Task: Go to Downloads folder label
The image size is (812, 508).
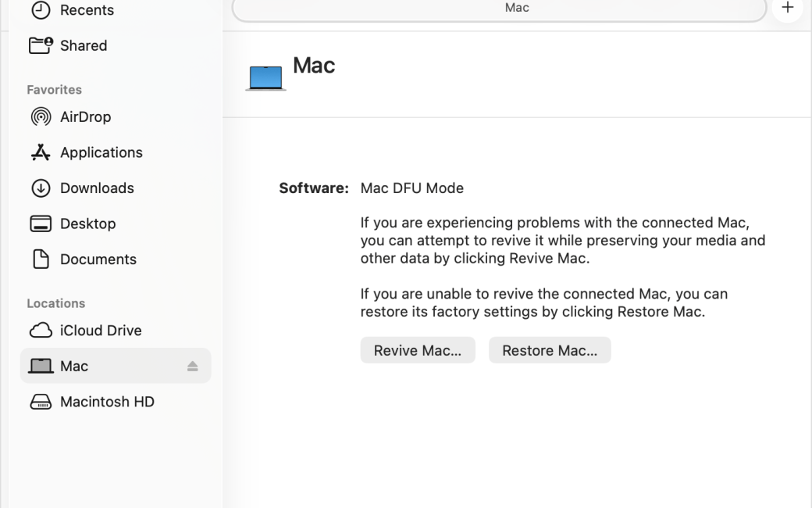Action: point(97,188)
